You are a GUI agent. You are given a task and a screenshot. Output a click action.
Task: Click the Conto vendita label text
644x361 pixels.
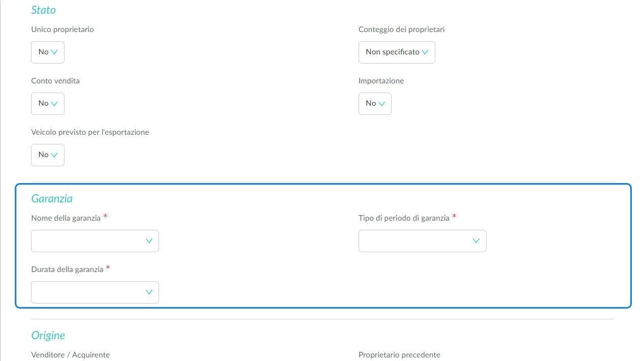pos(55,81)
